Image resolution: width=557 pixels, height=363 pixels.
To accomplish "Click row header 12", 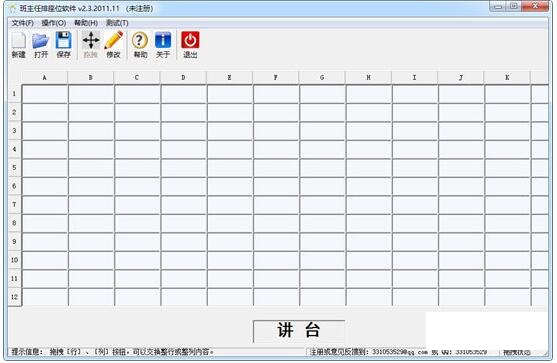I will 15,297.
